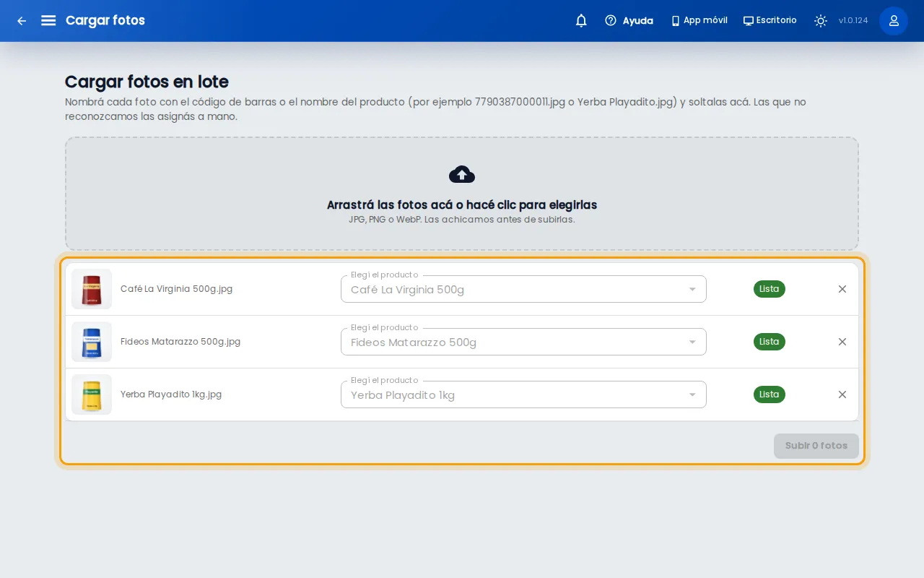Remove Yerba Playadito 1kg.jpg with X
The width and height of the screenshot is (924, 578).
click(842, 394)
